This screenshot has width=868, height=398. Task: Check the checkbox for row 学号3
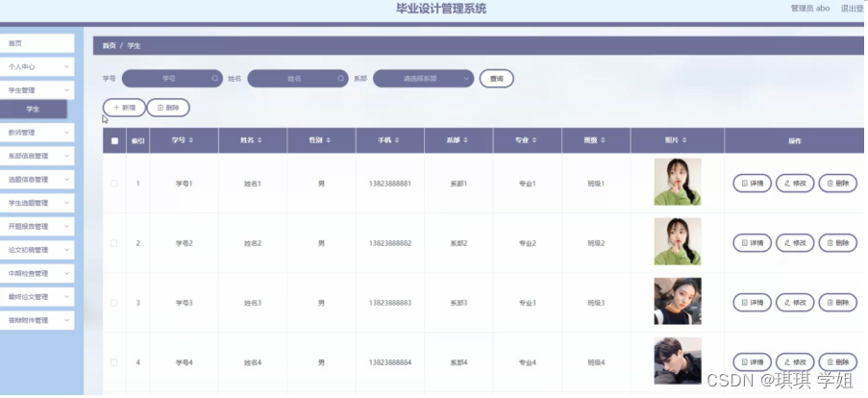114,303
